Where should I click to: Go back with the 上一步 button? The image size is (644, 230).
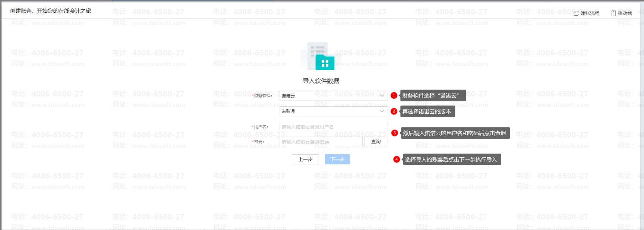[x=305, y=160]
